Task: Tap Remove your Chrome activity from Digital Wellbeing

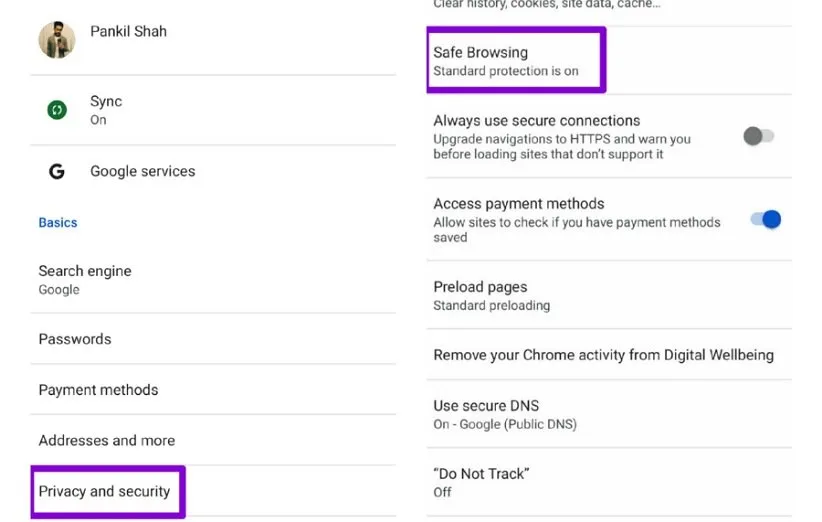Action: coord(603,355)
